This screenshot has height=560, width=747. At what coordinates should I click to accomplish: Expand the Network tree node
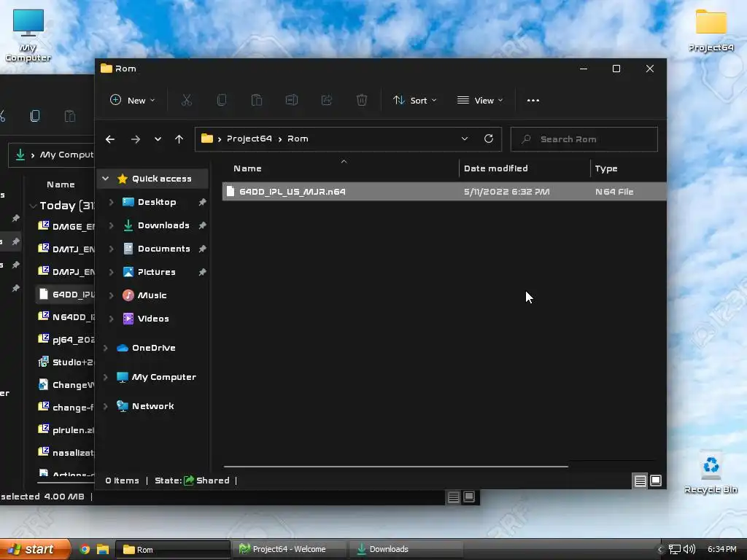pos(106,406)
